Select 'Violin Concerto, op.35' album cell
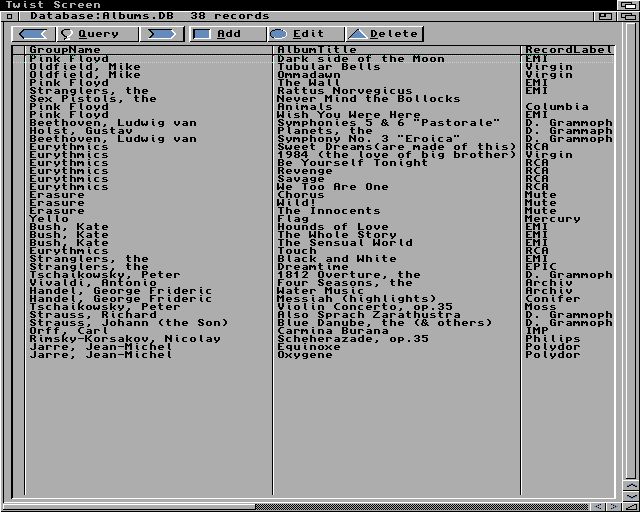This screenshot has width=640, height=512. coord(365,307)
